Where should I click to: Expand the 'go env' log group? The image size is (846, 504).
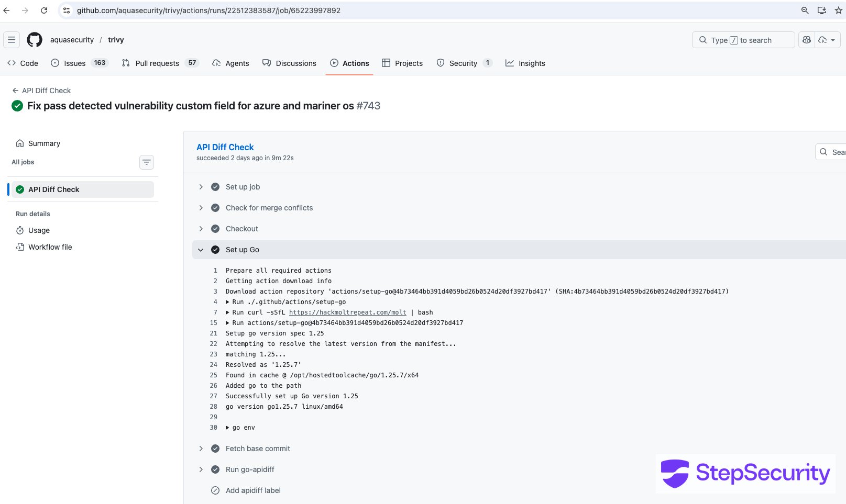point(227,428)
